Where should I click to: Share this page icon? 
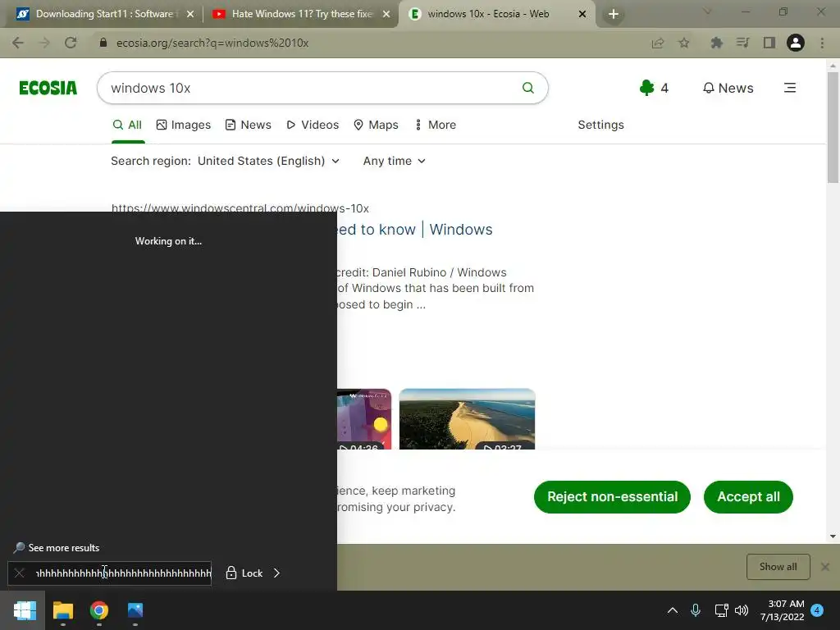pyautogui.click(x=658, y=43)
